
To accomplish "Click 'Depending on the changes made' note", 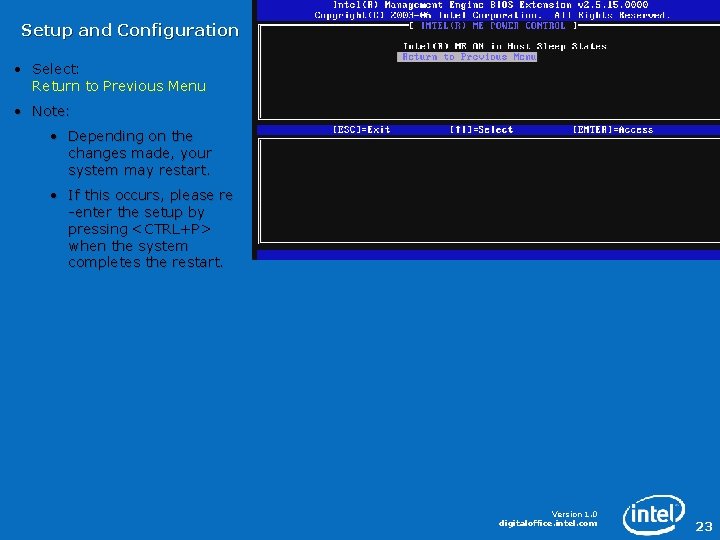I will 140,153.
